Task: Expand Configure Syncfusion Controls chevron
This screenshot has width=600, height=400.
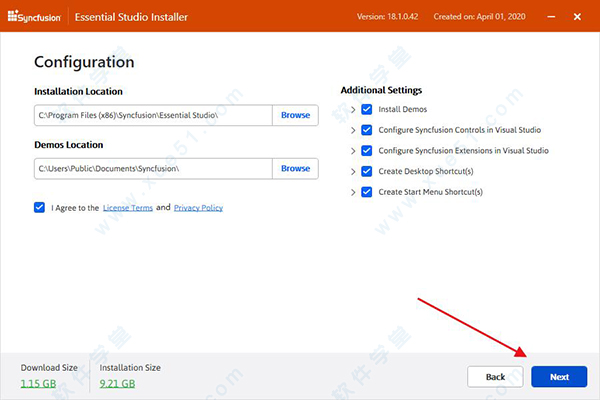Action: 353,130
